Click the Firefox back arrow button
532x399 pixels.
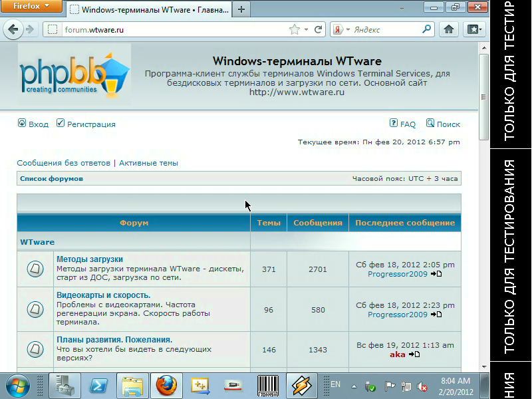(13, 29)
